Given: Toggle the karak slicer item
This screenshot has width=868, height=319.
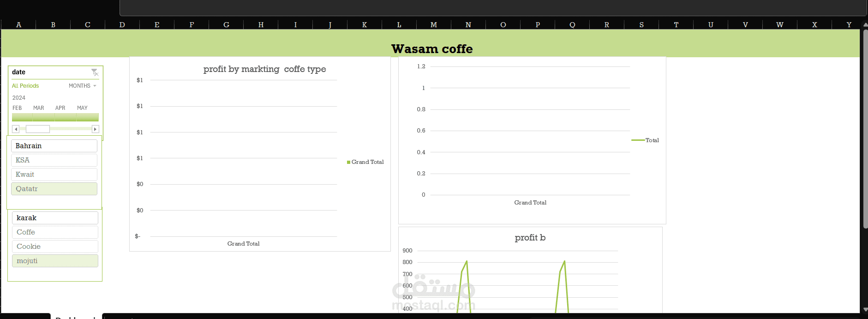Looking at the screenshot, I should coord(55,218).
